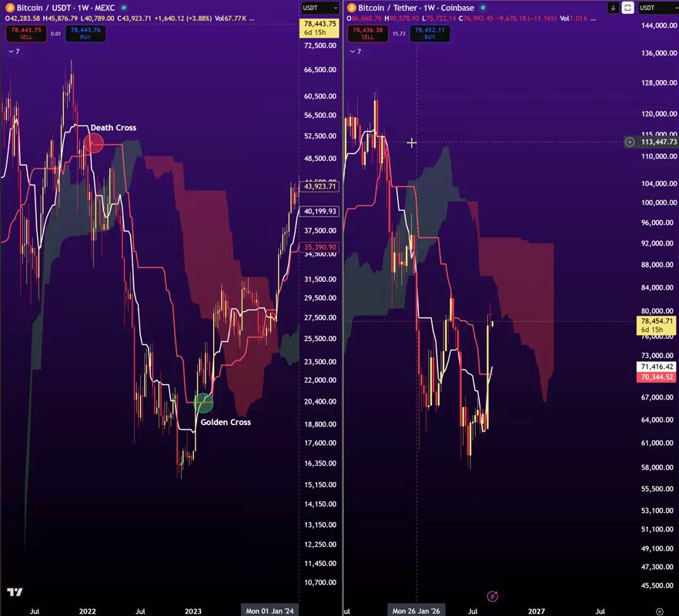Image resolution: width=679 pixels, height=616 pixels.
Task: Open chart settings hexagon icon at bottom right
Action: click(x=659, y=611)
